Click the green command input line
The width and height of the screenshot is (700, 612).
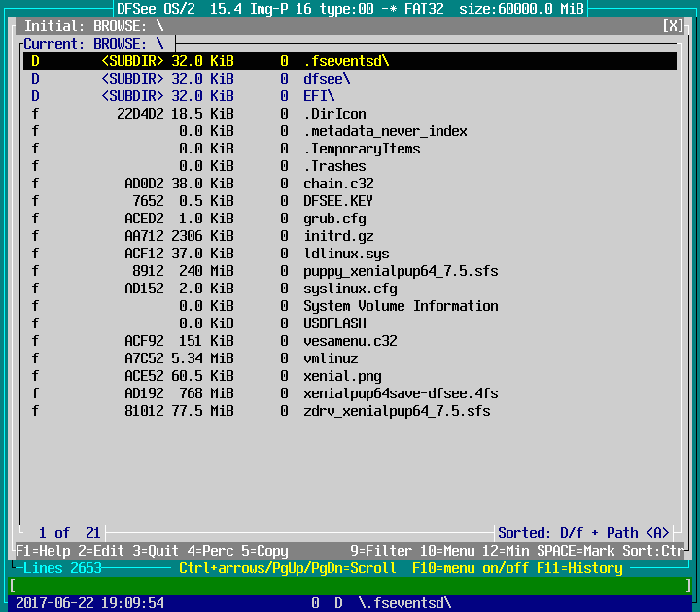(x=350, y=586)
